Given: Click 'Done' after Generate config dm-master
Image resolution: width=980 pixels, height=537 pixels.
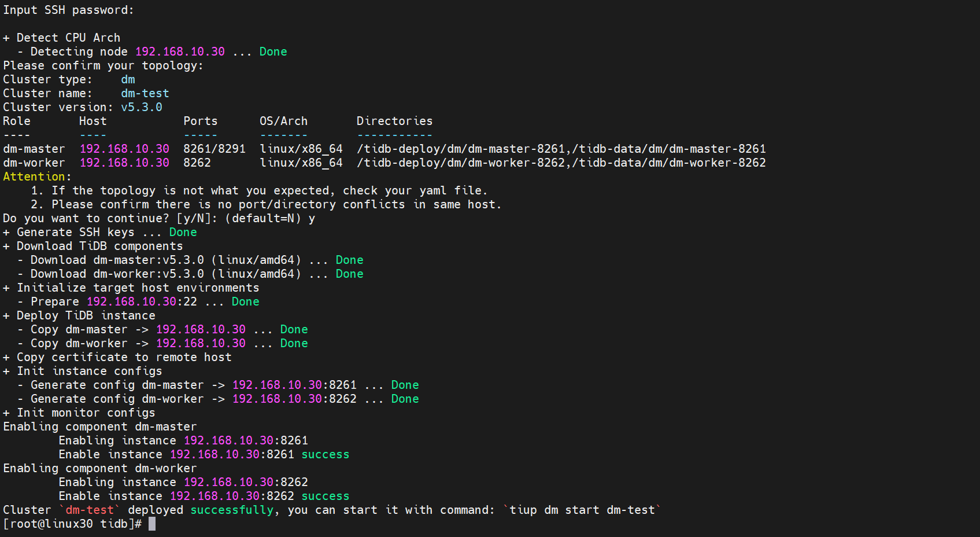Looking at the screenshot, I should [x=405, y=385].
